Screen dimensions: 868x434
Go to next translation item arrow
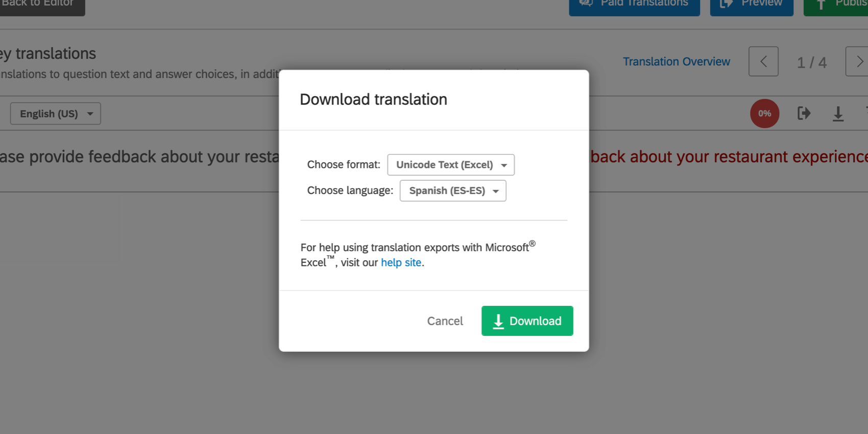(x=858, y=61)
